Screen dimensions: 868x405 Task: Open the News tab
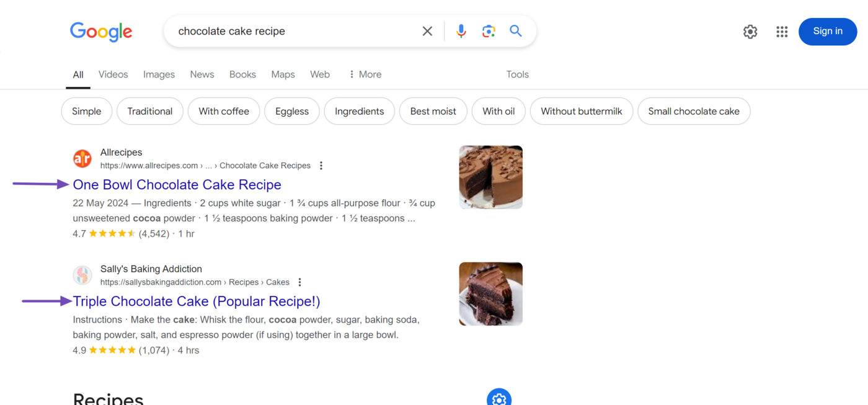(202, 74)
